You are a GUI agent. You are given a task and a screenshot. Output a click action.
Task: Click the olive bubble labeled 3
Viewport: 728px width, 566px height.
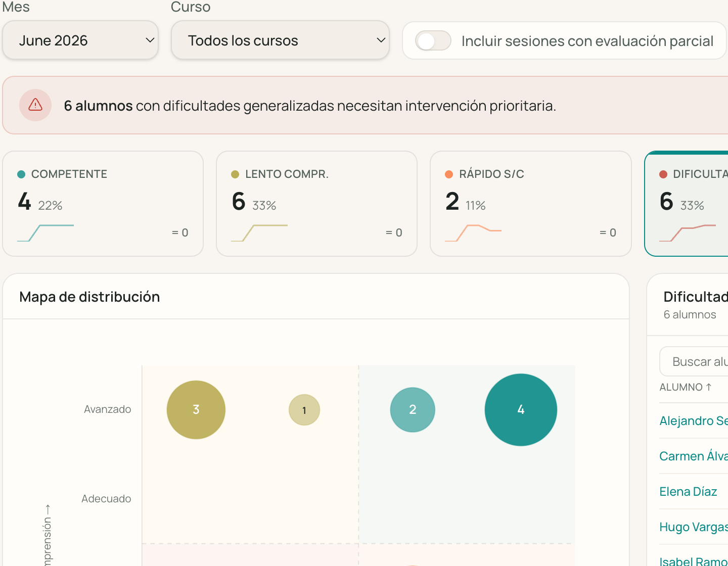coord(196,410)
